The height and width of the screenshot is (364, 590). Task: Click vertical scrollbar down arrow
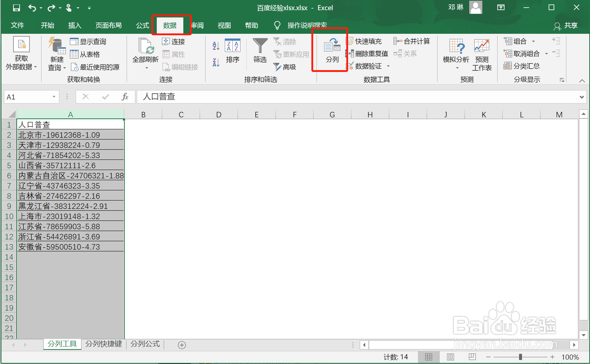pyautogui.click(x=583, y=335)
